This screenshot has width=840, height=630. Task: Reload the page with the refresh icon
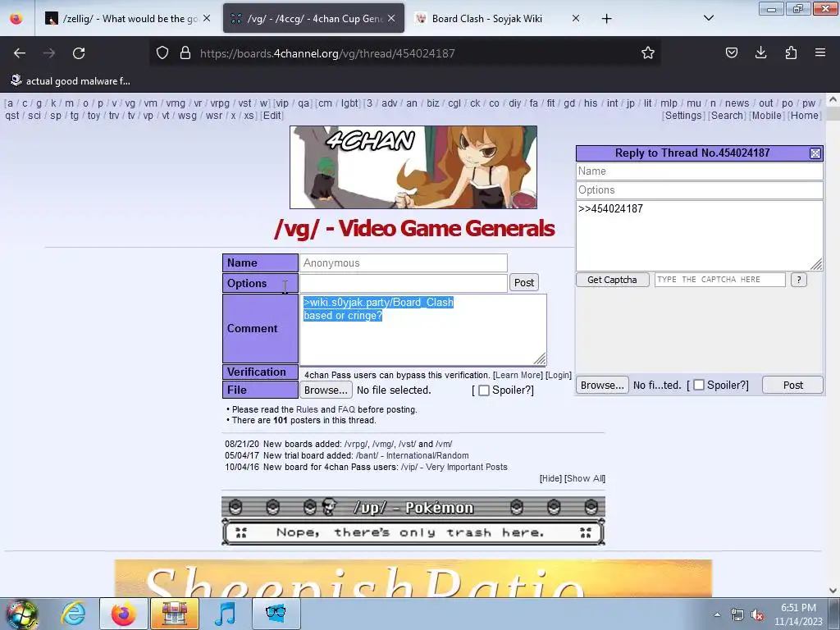coord(79,53)
